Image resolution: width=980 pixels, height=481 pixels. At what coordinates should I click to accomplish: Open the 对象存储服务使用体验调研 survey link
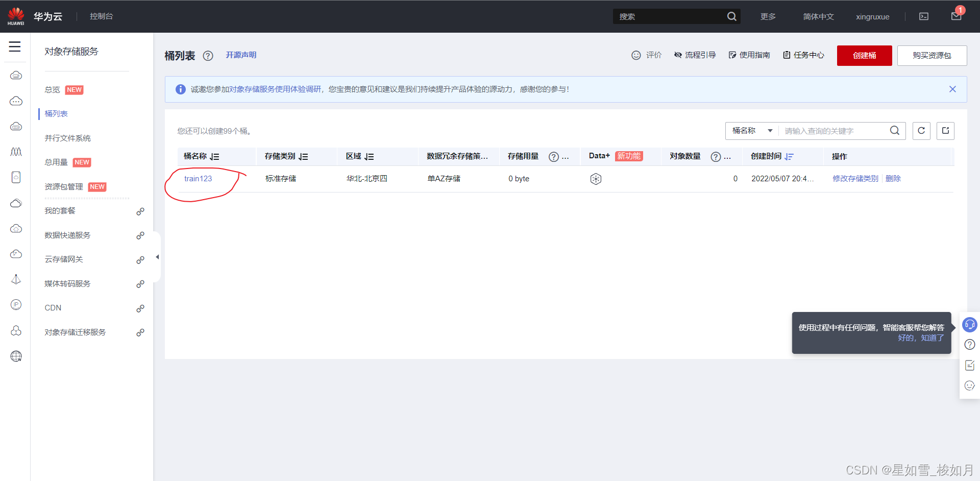coord(275,89)
